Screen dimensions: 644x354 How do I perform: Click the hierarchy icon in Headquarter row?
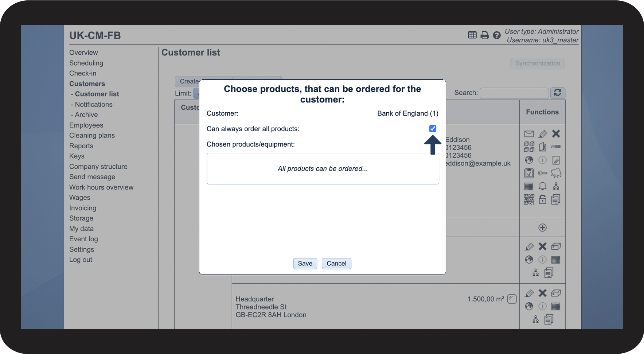point(536,319)
